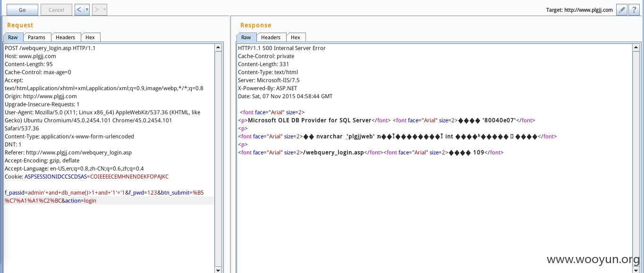
Task: Click the Response pane scroll-up arrow
Action: click(x=636, y=47)
